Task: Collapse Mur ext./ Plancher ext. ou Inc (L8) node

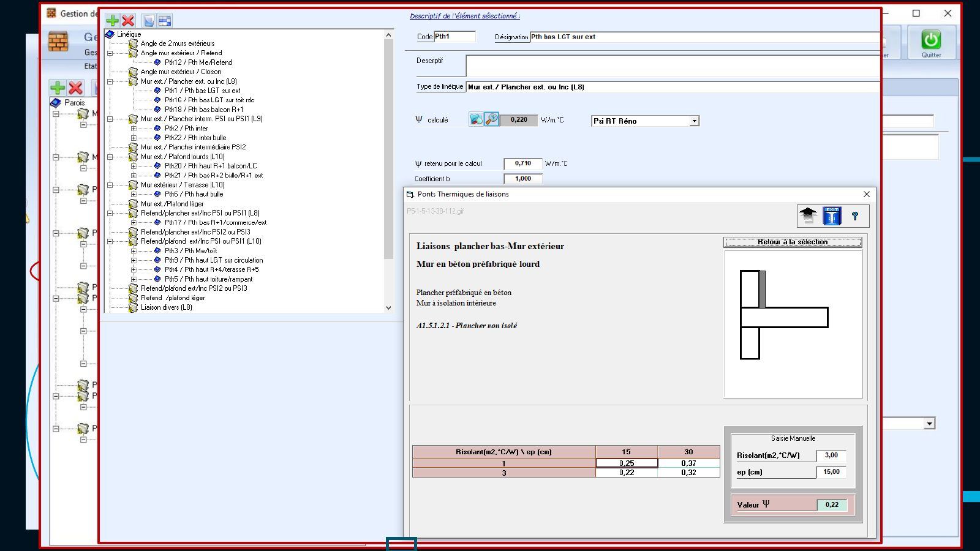Action: 110,81
